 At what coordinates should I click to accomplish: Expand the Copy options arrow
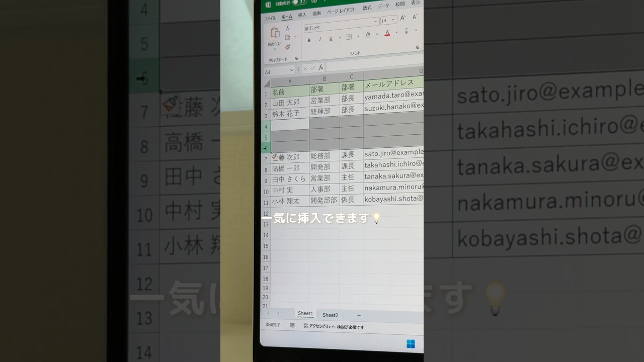click(295, 37)
